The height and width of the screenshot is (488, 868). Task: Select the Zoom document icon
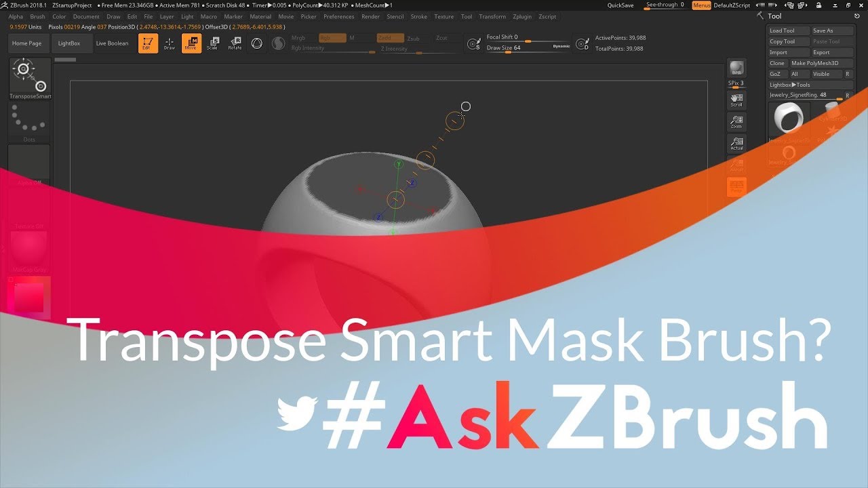point(736,122)
